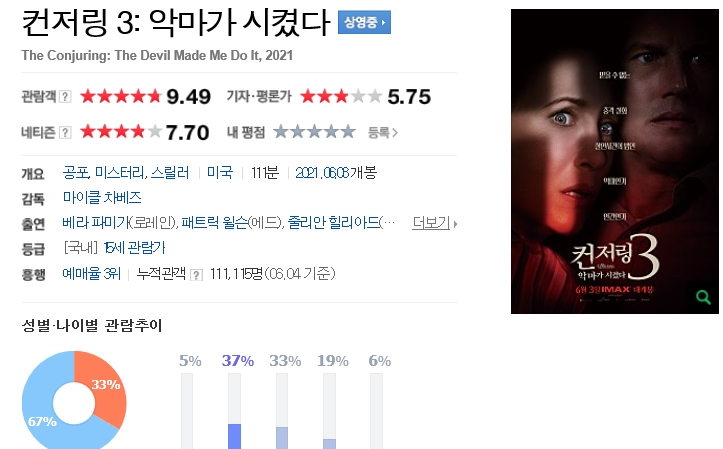Screen dimensions: 723x449
Task: Open the Conjuring 3 movie poster
Action: [615, 161]
